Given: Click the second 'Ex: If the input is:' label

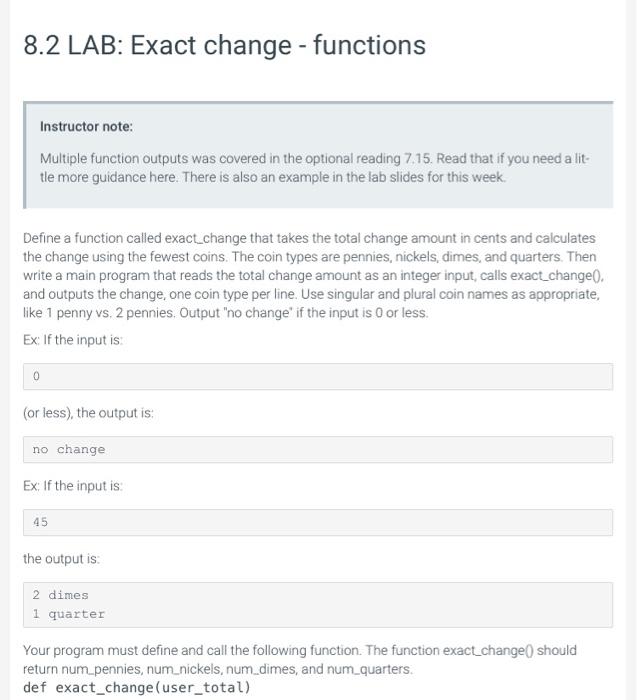Looking at the screenshot, I should pyautogui.click(x=73, y=486).
